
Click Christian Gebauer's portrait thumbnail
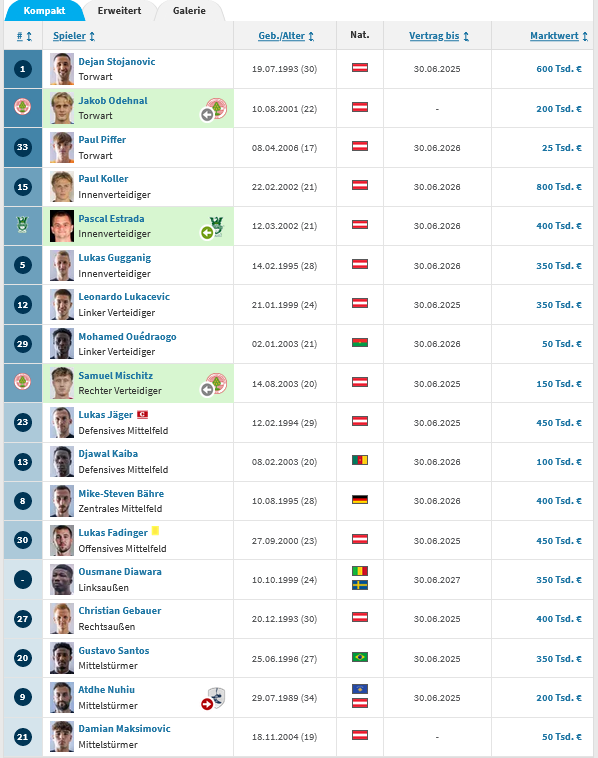tap(62, 618)
